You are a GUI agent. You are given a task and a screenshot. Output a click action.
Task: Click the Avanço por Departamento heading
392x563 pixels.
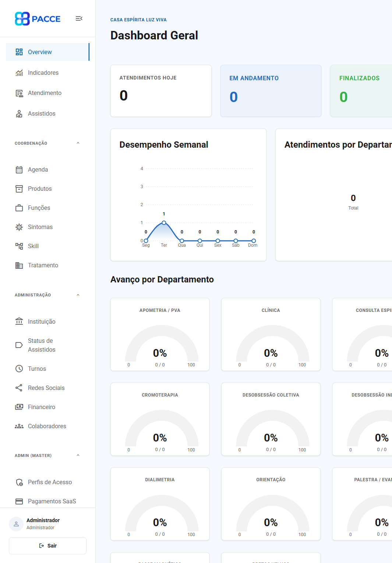coord(162,279)
